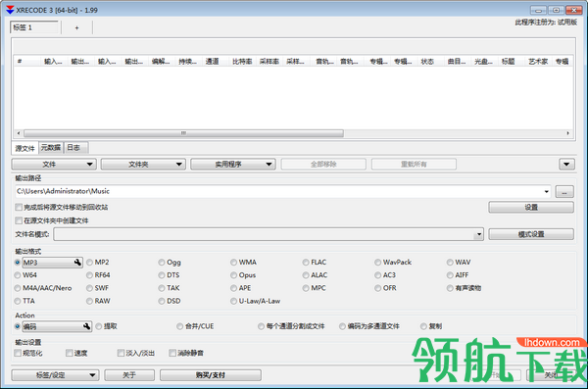Expand the 文件名模式 combo box
The image size is (588, 389).
(x=479, y=234)
